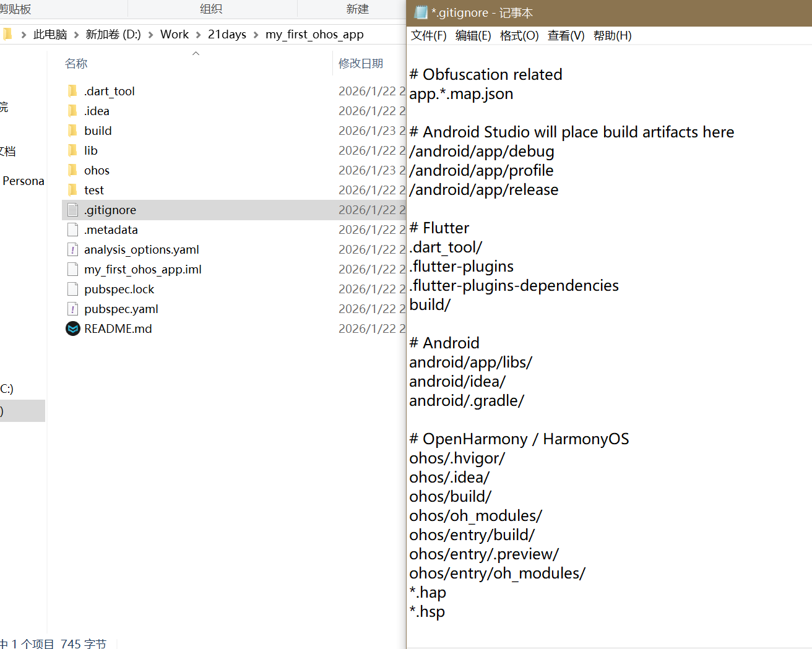Select the .idea folder icon
Viewport: 812px width, 649px height.
click(72, 111)
